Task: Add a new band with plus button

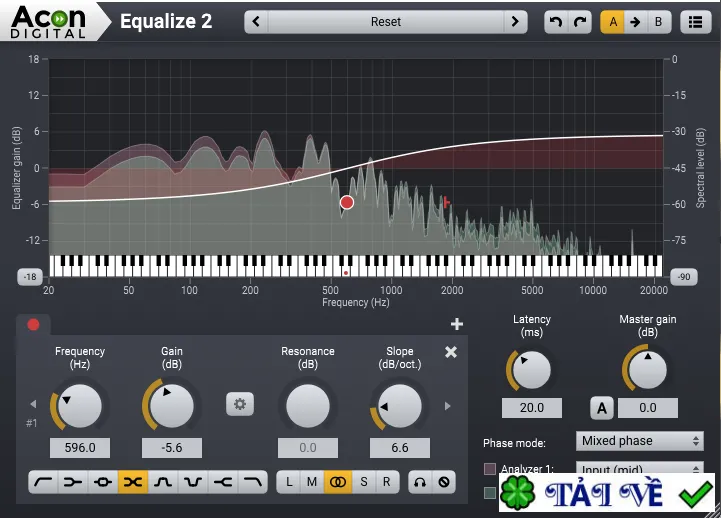Action: pos(457,324)
